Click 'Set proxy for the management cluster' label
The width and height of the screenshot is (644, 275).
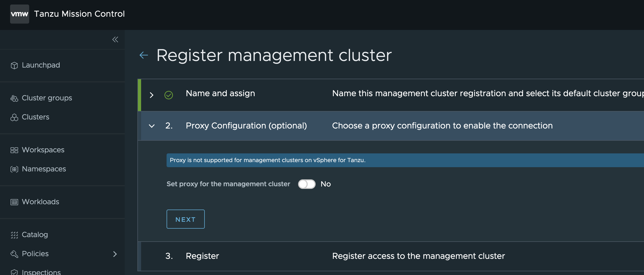[228, 184]
